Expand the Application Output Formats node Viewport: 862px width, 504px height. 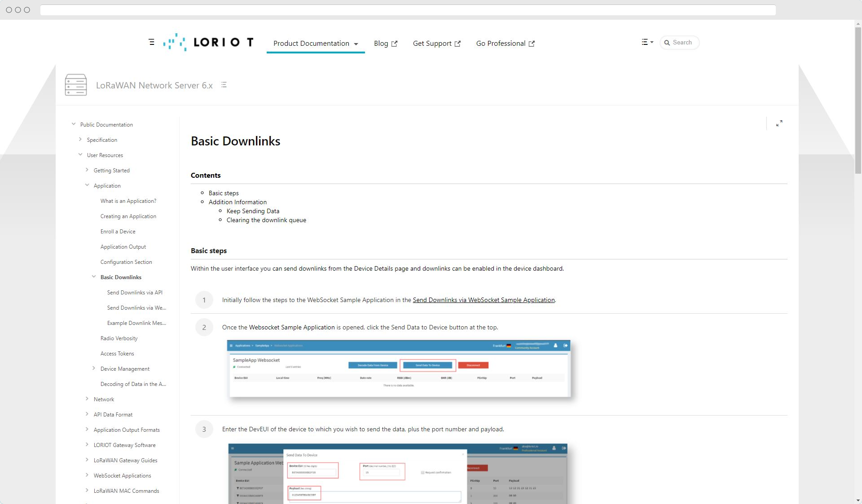pyautogui.click(x=87, y=429)
